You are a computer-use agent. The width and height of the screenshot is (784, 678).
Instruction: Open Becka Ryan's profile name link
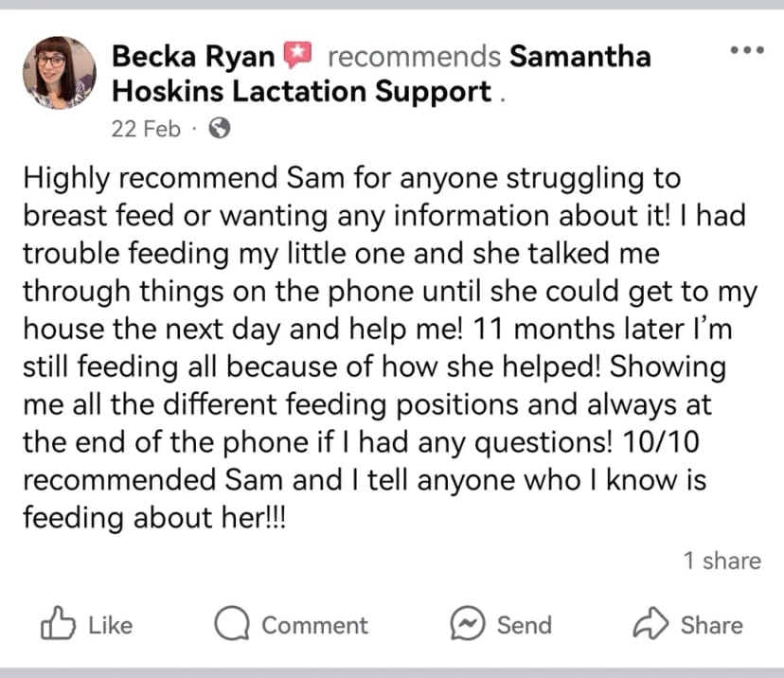click(193, 56)
